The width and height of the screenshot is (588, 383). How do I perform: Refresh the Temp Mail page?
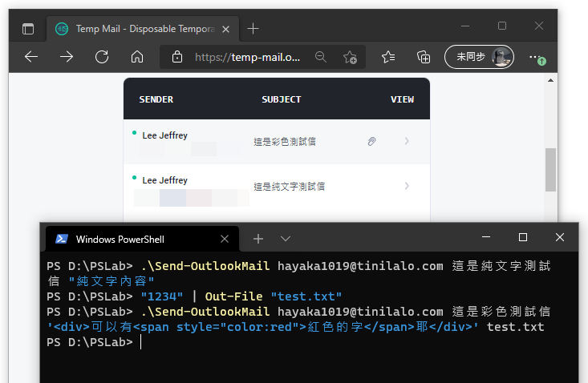(x=102, y=57)
